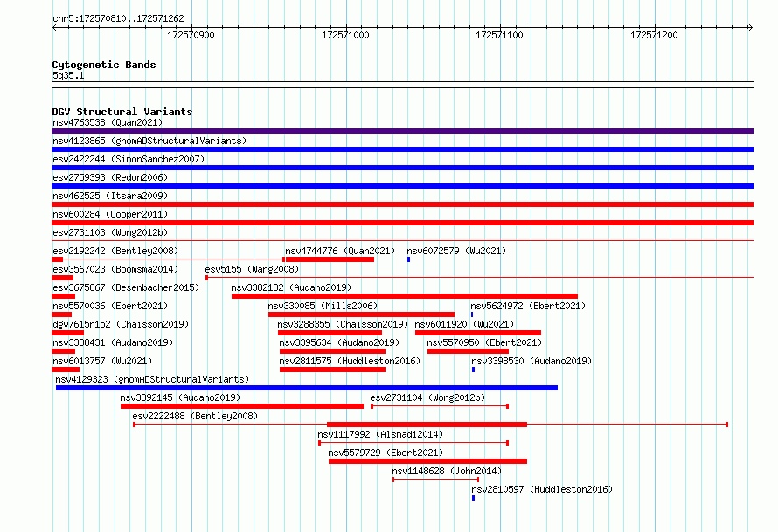
Task: Select the nsv600284 (Cooper2011) variant label
Action: pos(110,214)
